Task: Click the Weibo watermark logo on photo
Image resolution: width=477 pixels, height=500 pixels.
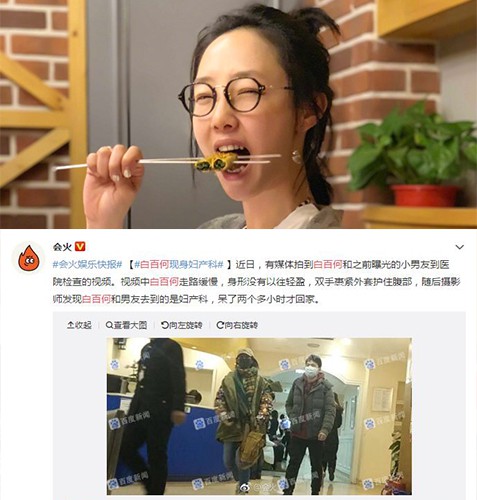Action: coord(245,488)
